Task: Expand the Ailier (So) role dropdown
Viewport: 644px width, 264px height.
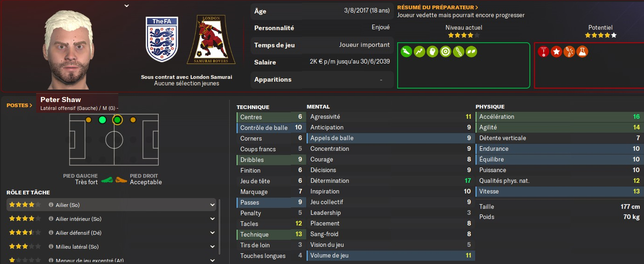Action: click(213, 205)
